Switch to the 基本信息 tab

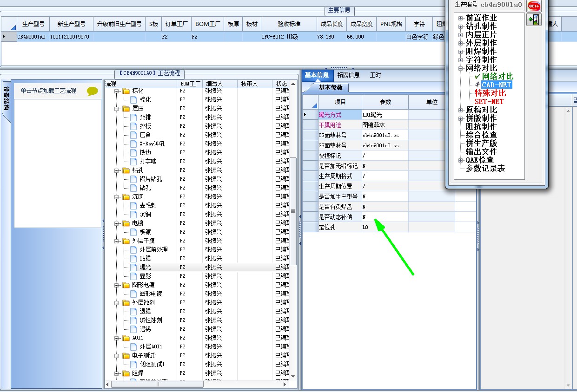point(317,75)
